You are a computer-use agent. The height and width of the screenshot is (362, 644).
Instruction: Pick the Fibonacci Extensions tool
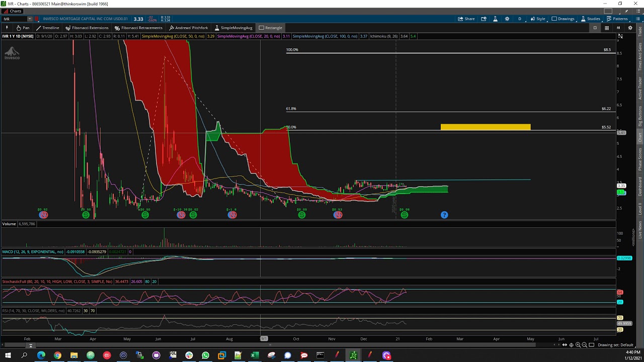coord(87,28)
